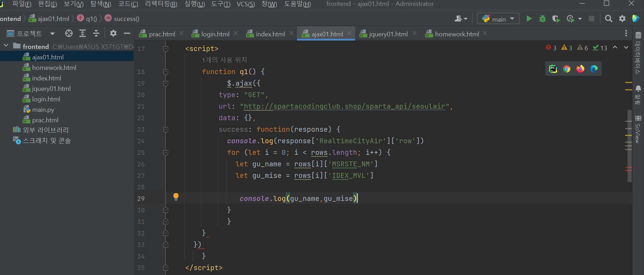The width and height of the screenshot is (644, 275).
Task: Open Search Everywhere with the magnifier icon
Action: pos(609,19)
